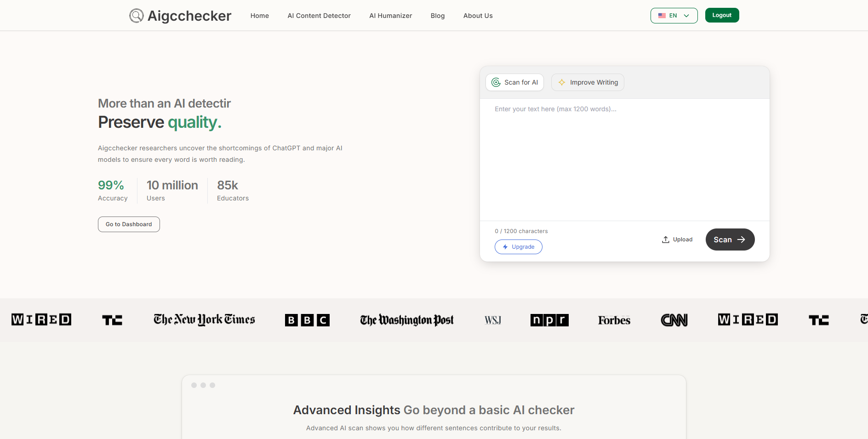
Task: Click the Forbes logo
Action: (614, 320)
